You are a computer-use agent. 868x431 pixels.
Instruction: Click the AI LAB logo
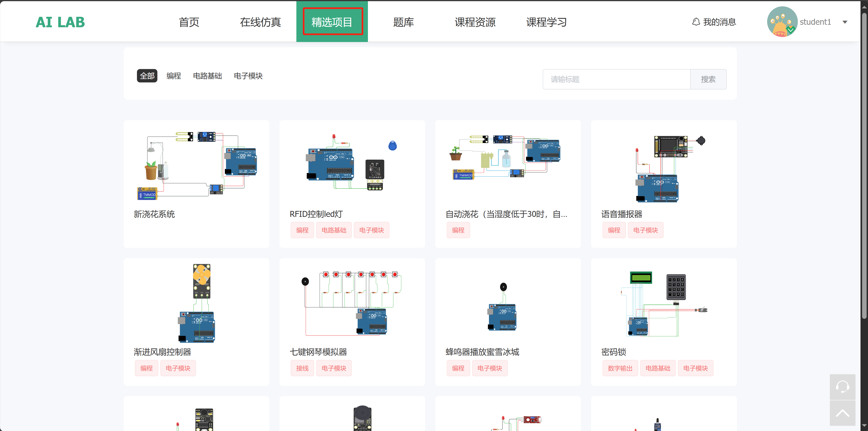pos(60,22)
